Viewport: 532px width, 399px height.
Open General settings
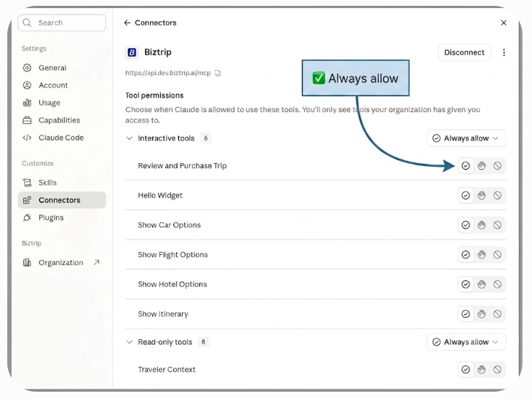[x=62, y=68]
